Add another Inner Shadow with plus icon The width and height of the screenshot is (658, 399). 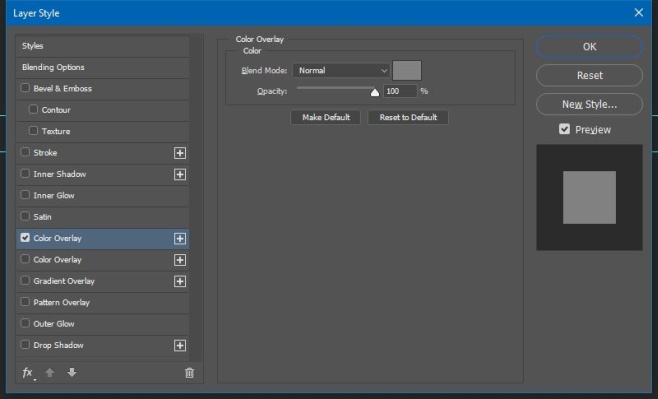click(180, 175)
